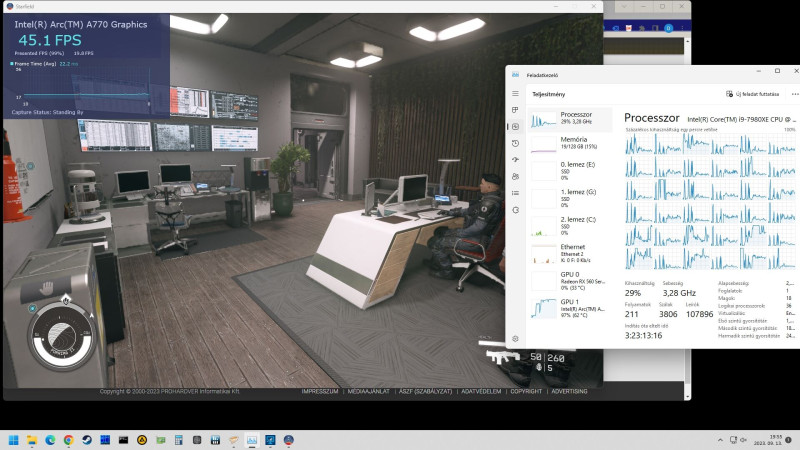Open App history in Task Manager sidebar

click(515, 143)
